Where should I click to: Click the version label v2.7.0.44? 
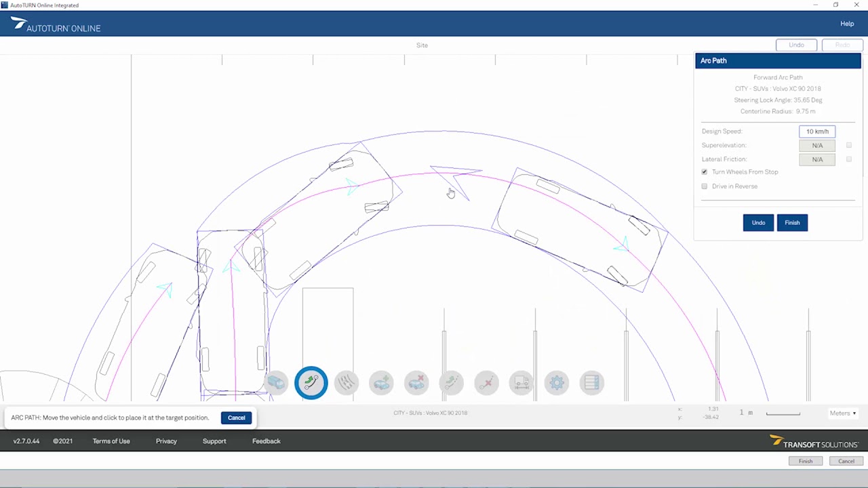(26, 441)
